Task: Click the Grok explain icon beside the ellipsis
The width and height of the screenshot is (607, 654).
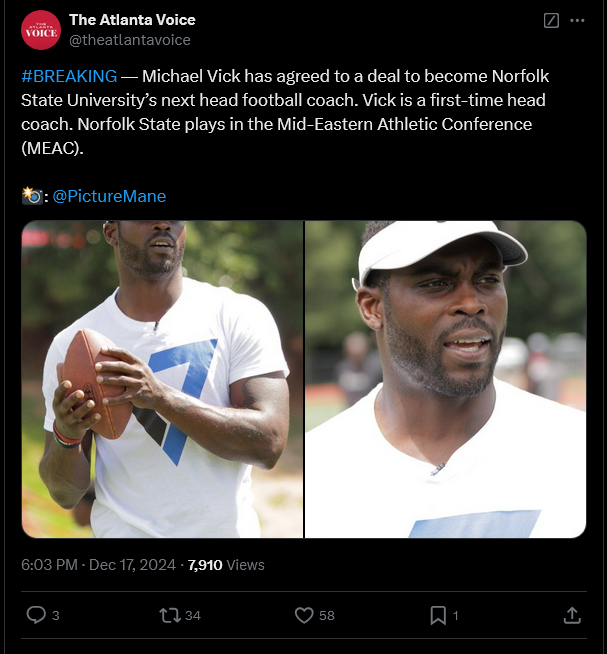Action: [x=550, y=21]
